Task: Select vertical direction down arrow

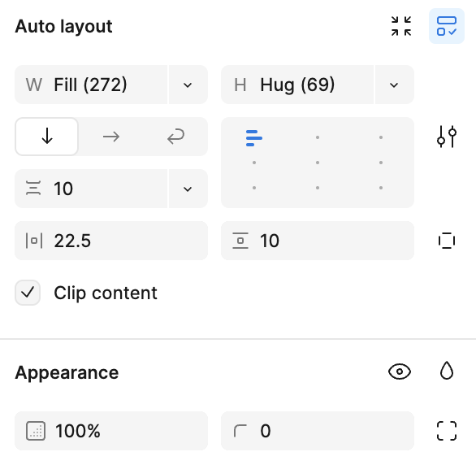Action: (x=47, y=137)
